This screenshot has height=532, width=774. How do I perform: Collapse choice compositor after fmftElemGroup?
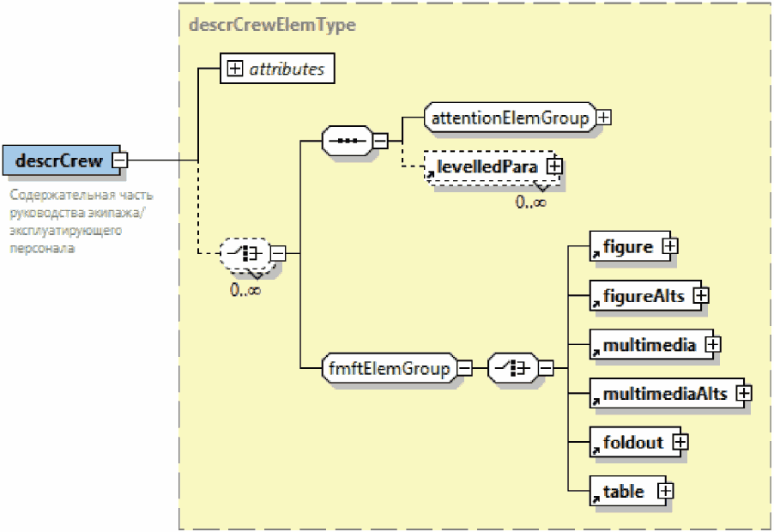coord(545,369)
